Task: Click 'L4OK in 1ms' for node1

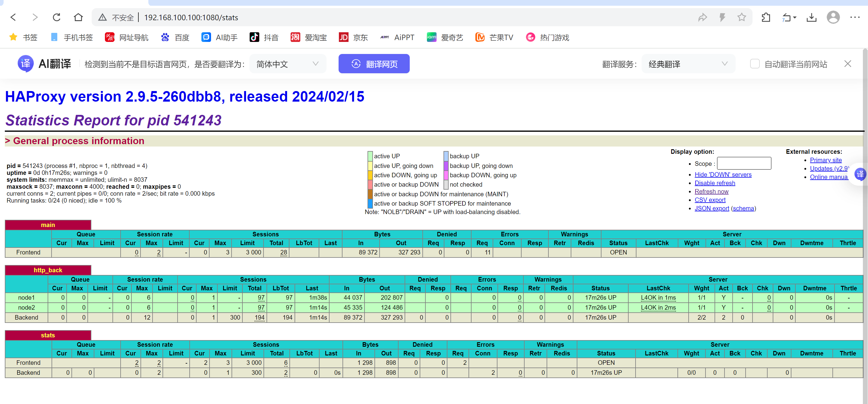Action: tap(658, 298)
